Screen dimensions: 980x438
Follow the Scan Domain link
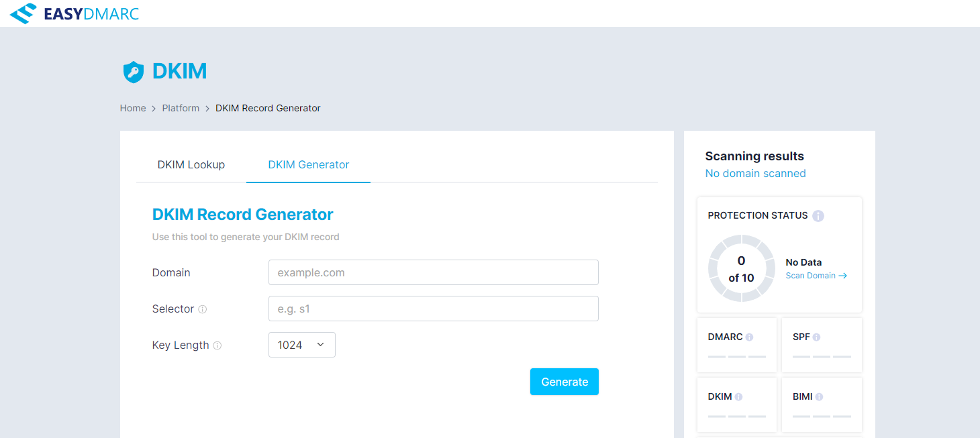pos(816,276)
